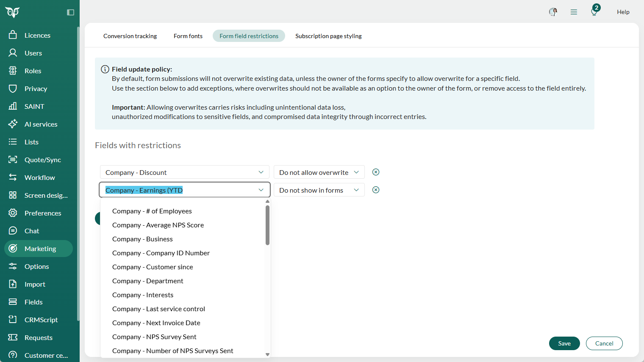Viewport: 644px width, 362px height.
Task: Switch to Form fonts tab
Action: tap(188, 36)
